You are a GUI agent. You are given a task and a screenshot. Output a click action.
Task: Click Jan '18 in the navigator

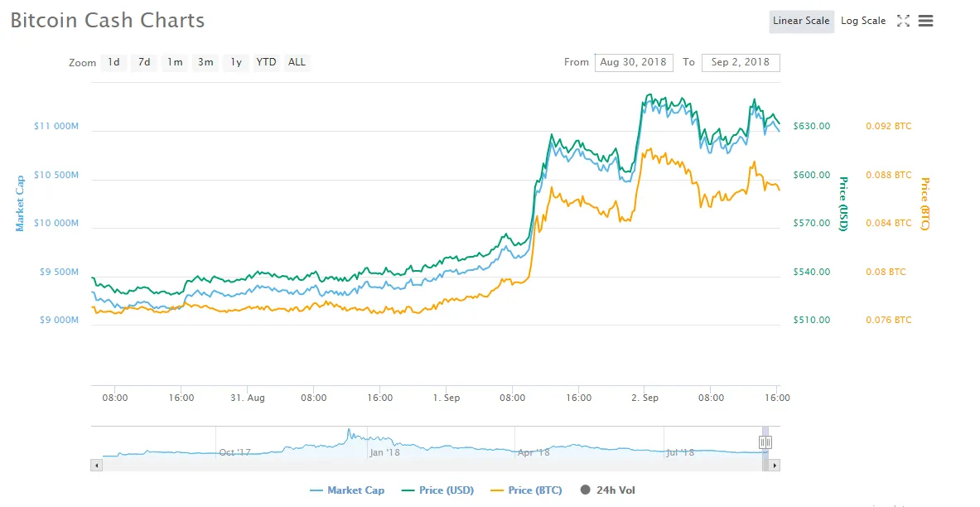pos(384,452)
